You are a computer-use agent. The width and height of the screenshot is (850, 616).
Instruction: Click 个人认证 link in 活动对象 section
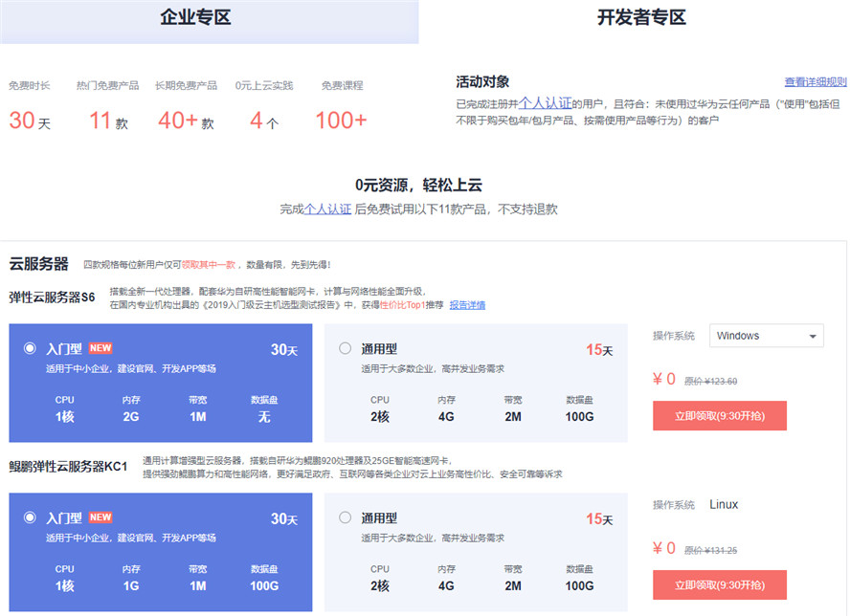tap(545, 102)
